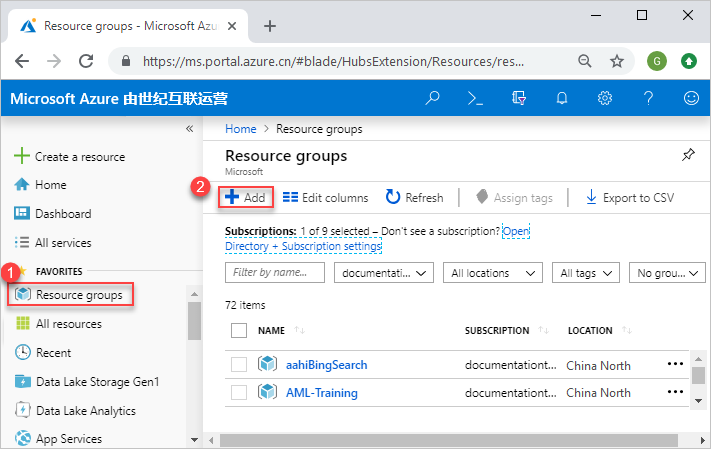The height and width of the screenshot is (449, 711).
Task: Refresh the resource groups list
Action: tap(414, 198)
